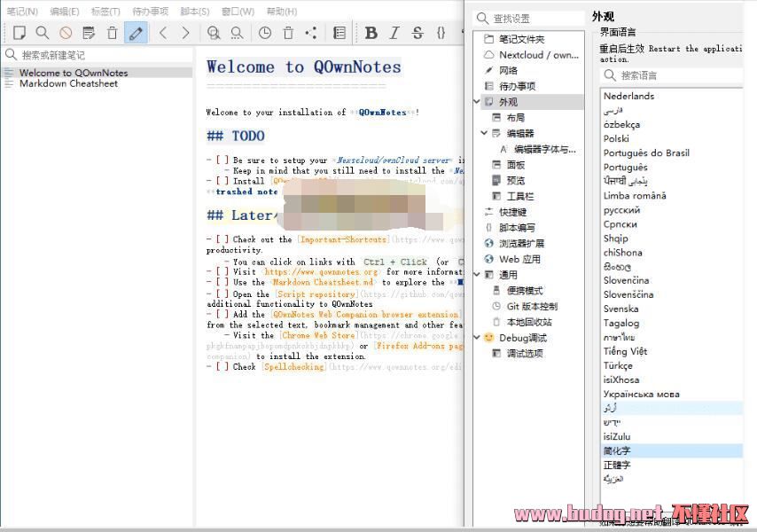
Task: Open 脚本编写 settings page
Action: pos(517,227)
